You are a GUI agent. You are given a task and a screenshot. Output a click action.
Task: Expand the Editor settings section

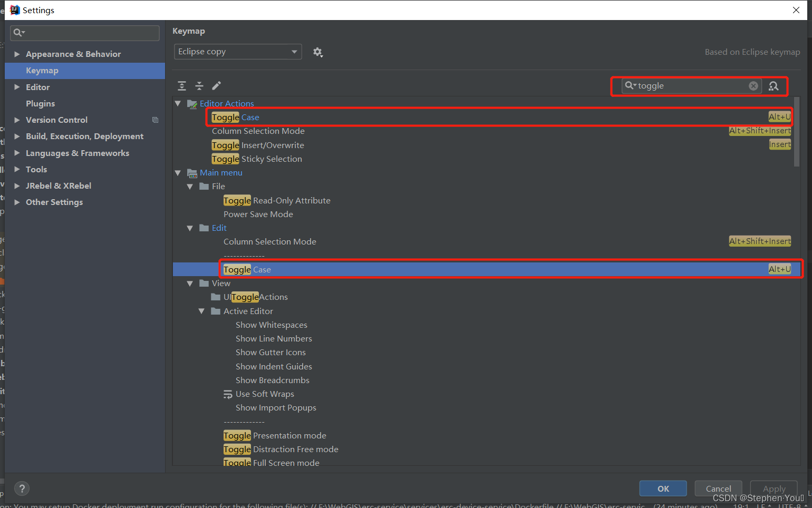(17, 87)
